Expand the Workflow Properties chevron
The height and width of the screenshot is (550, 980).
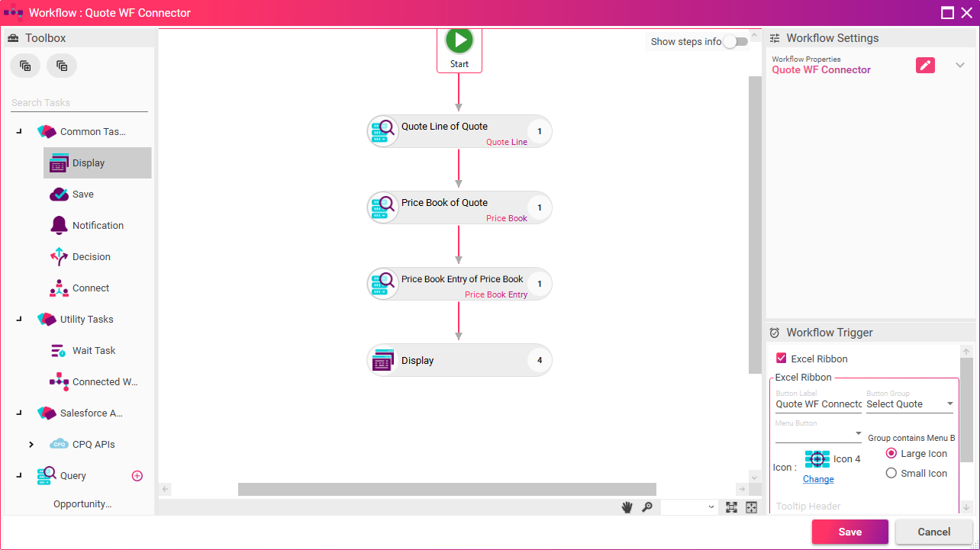pyautogui.click(x=960, y=65)
